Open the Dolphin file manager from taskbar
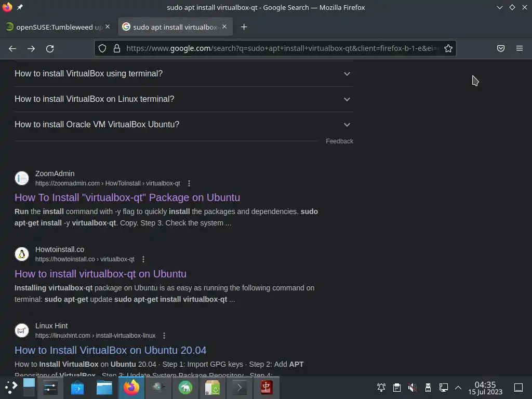The image size is (532, 399). pos(104,388)
